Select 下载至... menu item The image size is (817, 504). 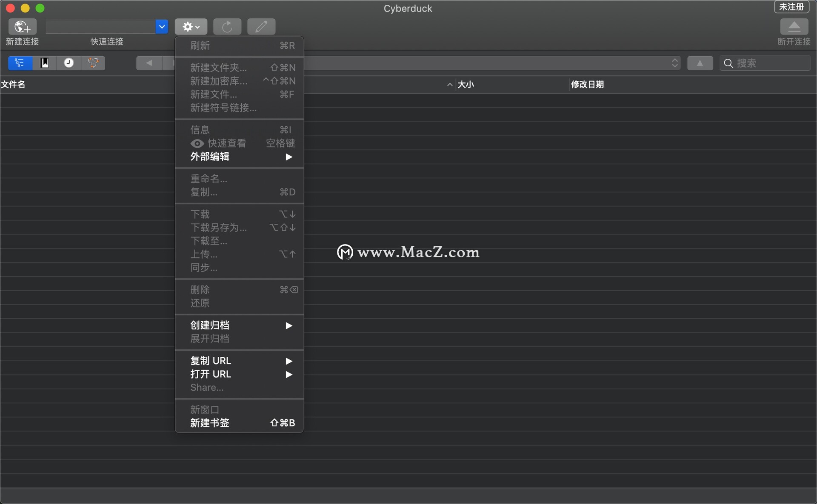[x=239, y=241]
